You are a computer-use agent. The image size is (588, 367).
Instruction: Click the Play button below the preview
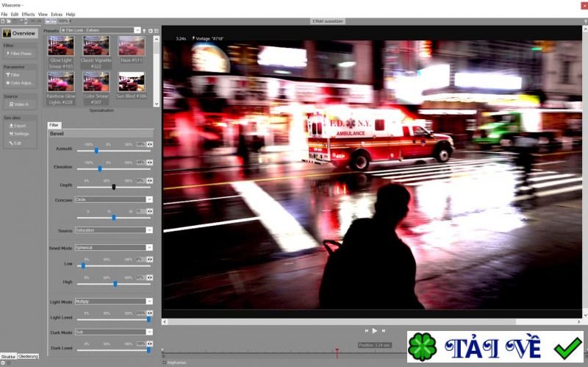(x=374, y=331)
